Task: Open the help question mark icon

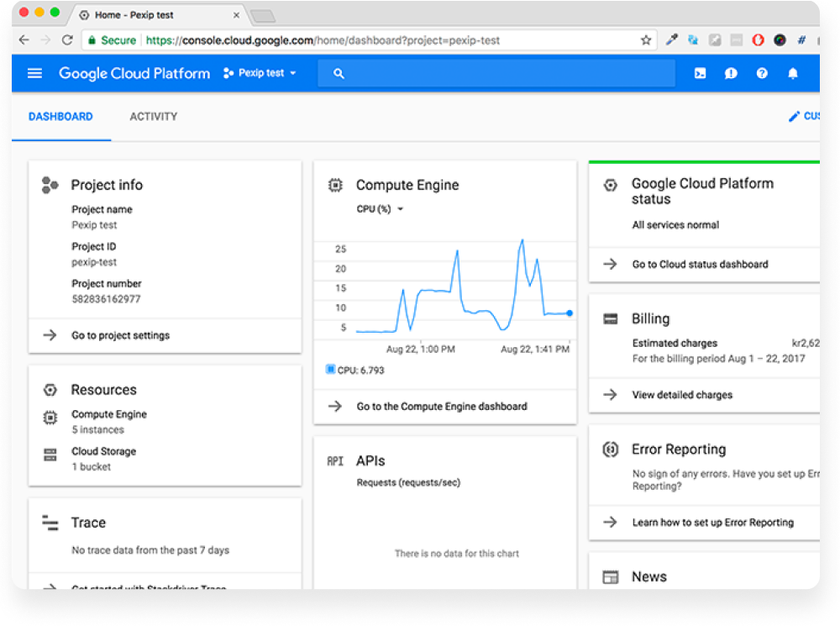Action: 762,73
